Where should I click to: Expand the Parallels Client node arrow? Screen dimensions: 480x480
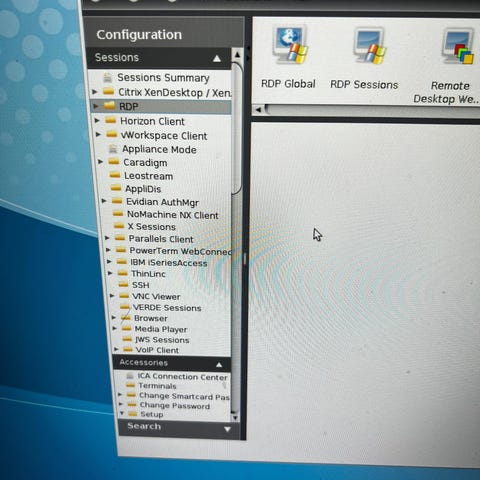coord(107,238)
